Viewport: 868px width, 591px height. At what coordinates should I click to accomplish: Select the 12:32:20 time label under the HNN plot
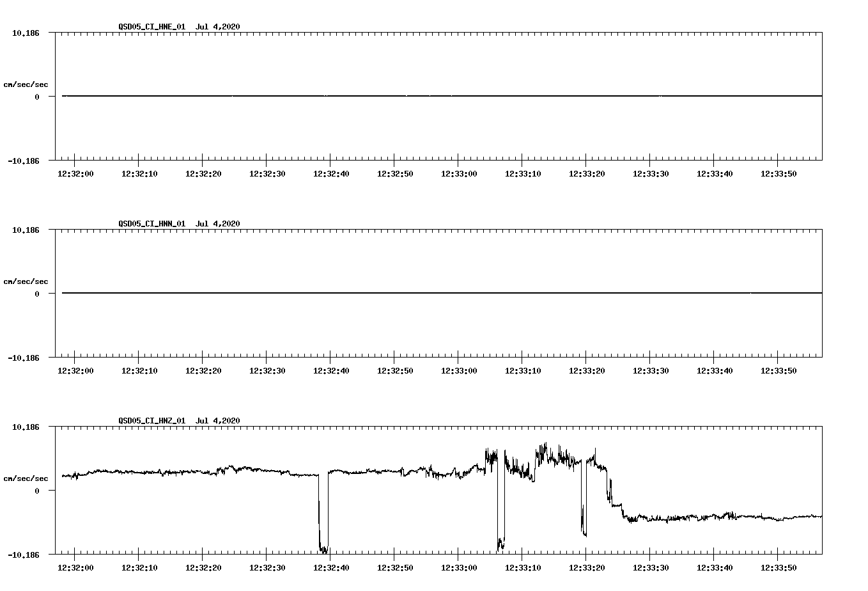click(x=203, y=371)
